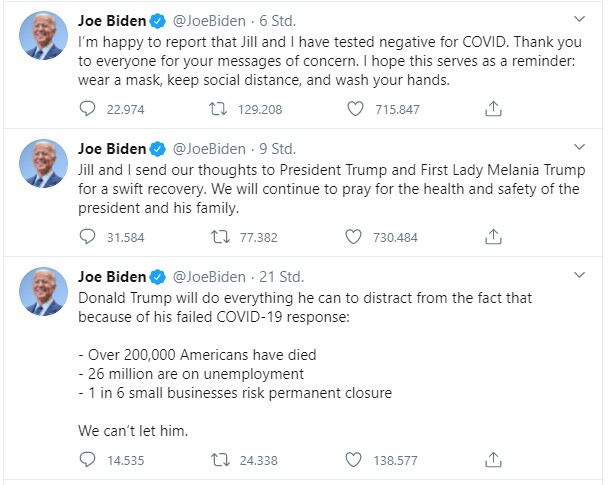Like the tweet with 715.847 likes
Viewport: 609px width, 485px height.
(353, 108)
